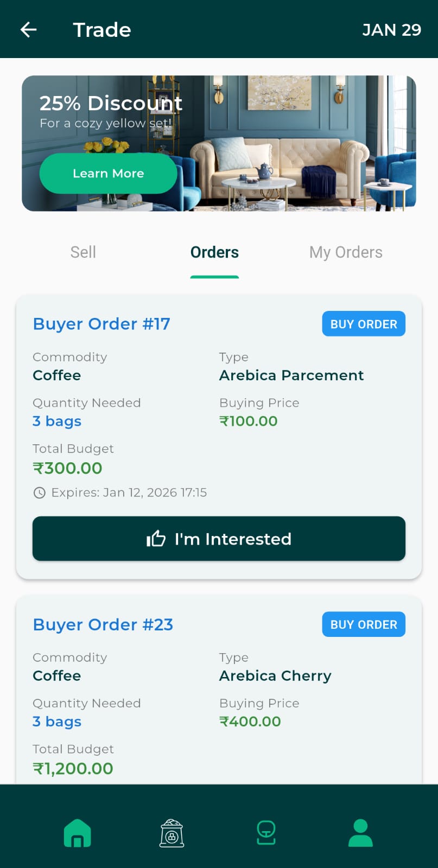This screenshot has width=438, height=868.
Task: Tap the 25% Discount sofa banner image
Action: pos(293,144)
